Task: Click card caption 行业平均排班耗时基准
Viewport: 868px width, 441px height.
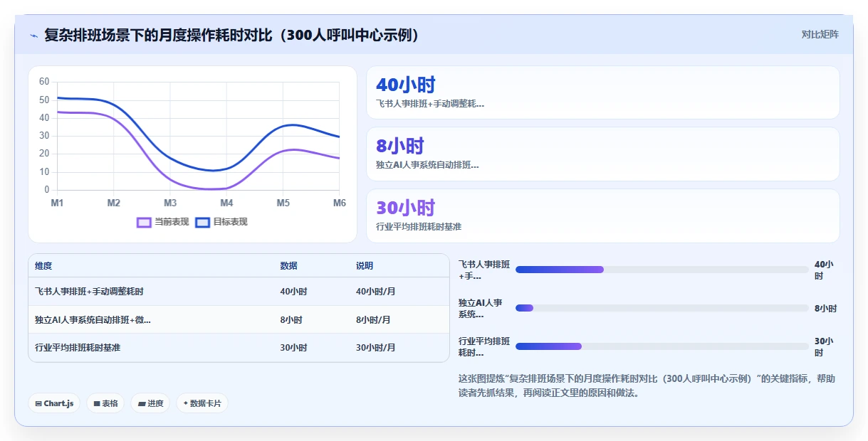Action: (419, 227)
